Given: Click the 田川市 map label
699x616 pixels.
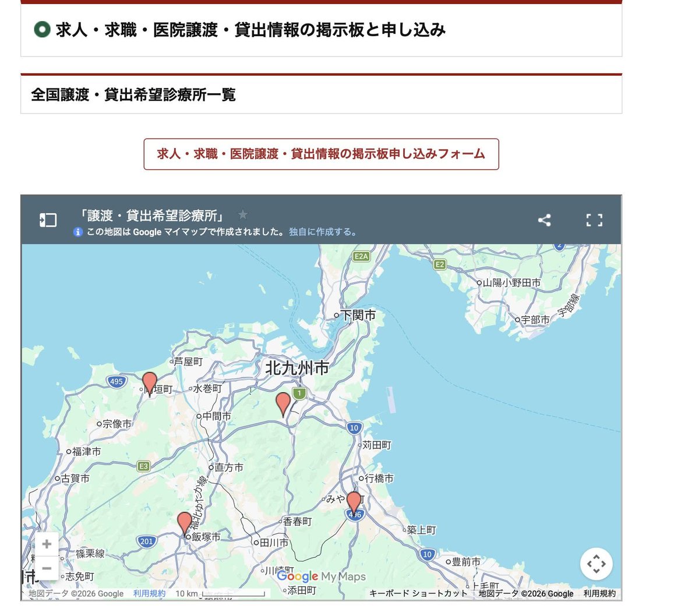Looking at the screenshot, I should 274,543.
